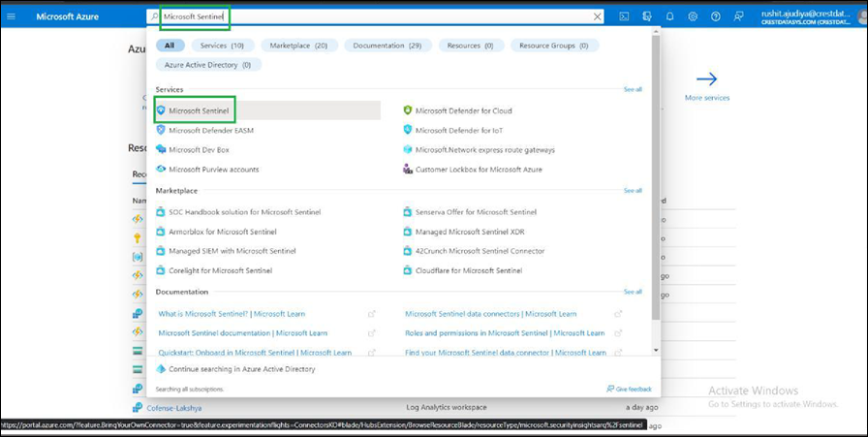Open SOC Handbook solution for Microsoft Sentinel
Image resolution: width=868 pixels, height=437 pixels.
click(x=245, y=211)
